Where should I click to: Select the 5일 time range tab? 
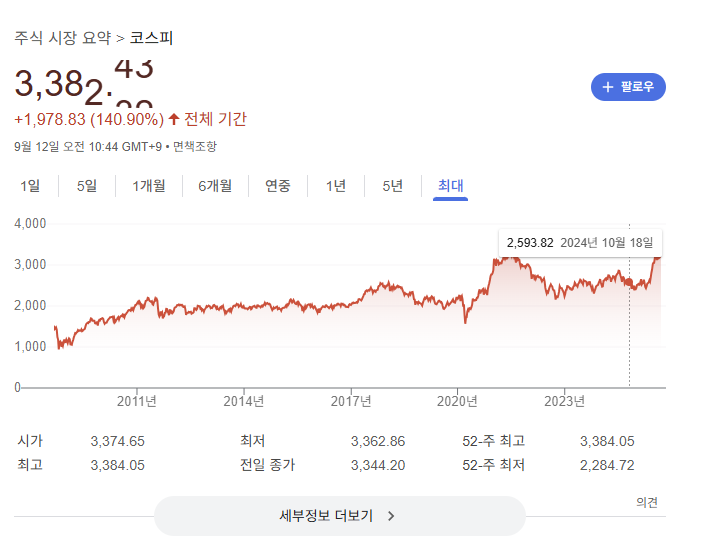[87, 186]
